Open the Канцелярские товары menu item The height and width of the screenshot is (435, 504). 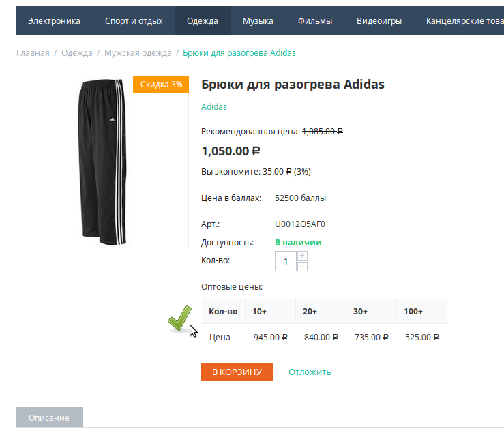(x=464, y=21)
